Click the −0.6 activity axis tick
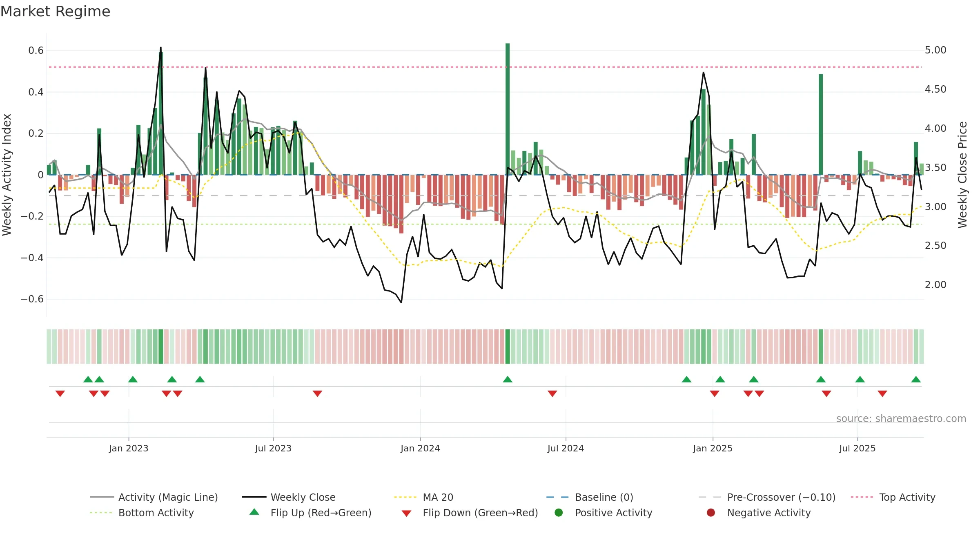Viewport: 980px width, 551px height. point(32,299)
